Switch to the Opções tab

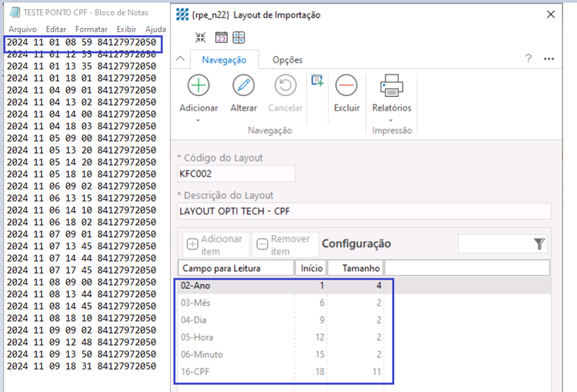(x=287, y=60)
